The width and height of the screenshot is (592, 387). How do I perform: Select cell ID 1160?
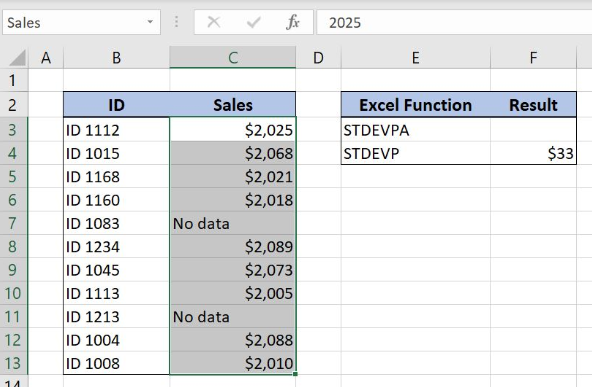point(117,200)
